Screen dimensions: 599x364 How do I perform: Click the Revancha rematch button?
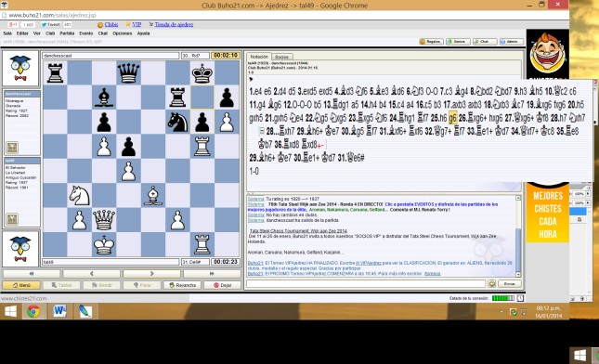point(182,285)
